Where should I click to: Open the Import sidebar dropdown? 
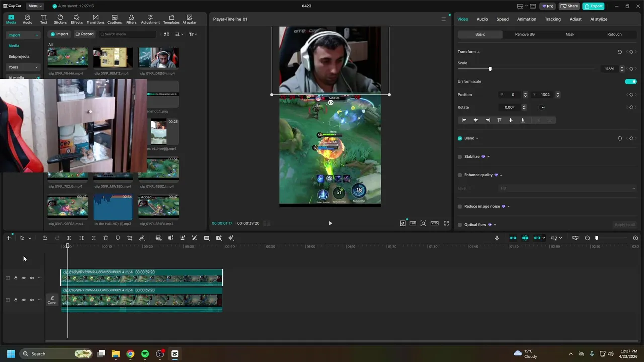pyautogui.click(x=23, y=35)
